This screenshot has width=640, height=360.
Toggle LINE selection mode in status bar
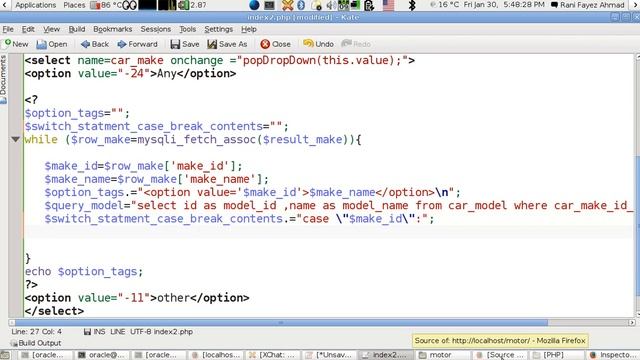tap(118, 331)
